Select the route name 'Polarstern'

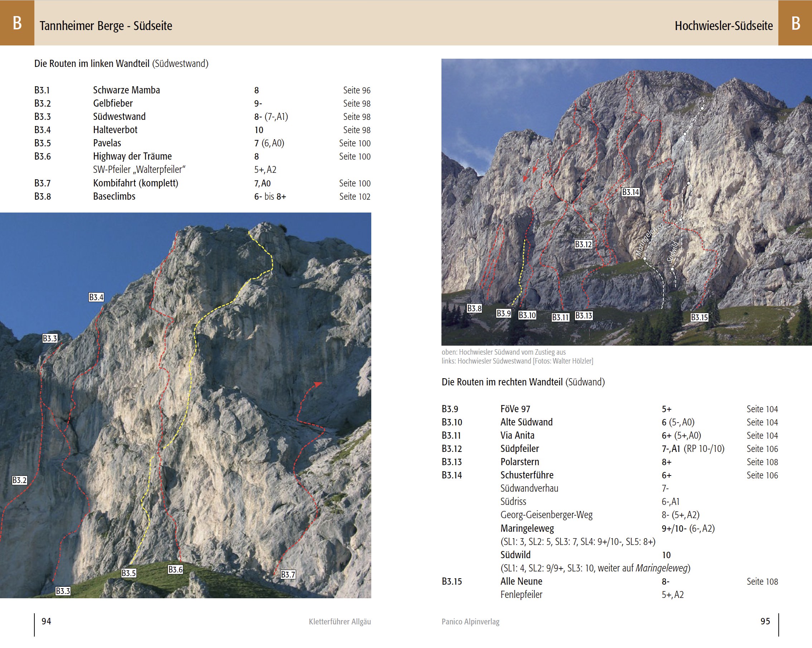click(x=520, y=462)
